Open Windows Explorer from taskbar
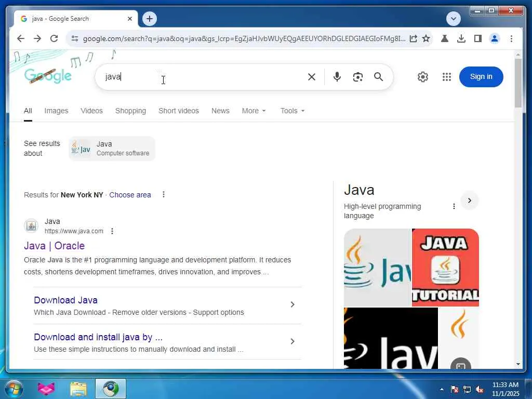532x399 pixels. pos(78,389)
